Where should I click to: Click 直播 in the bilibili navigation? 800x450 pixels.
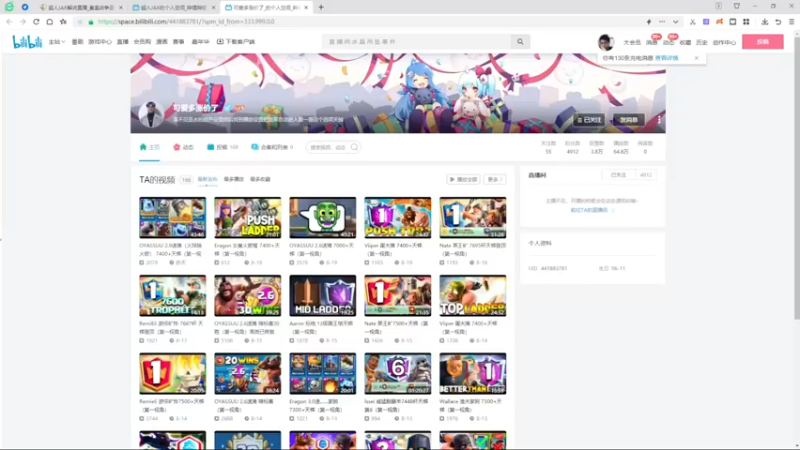pyautogui.click(x=122, y=42)
